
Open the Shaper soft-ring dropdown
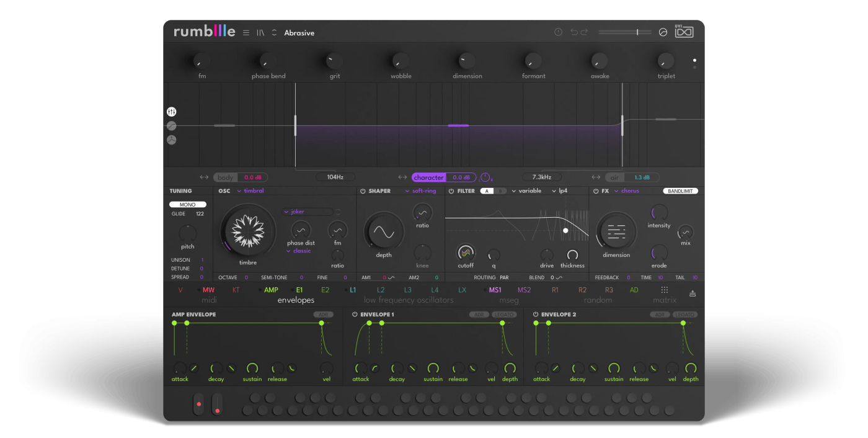[x=420, y=191]
